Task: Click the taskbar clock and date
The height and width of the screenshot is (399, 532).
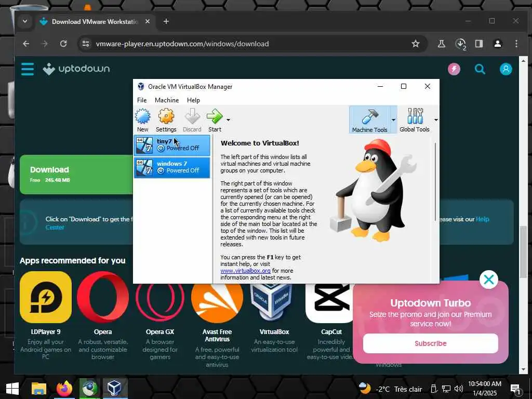Action: pos(485,389)
